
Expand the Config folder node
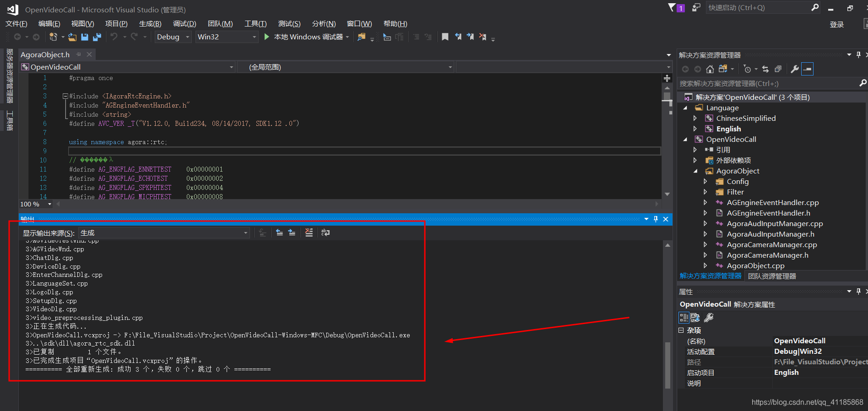click(705, 182)
